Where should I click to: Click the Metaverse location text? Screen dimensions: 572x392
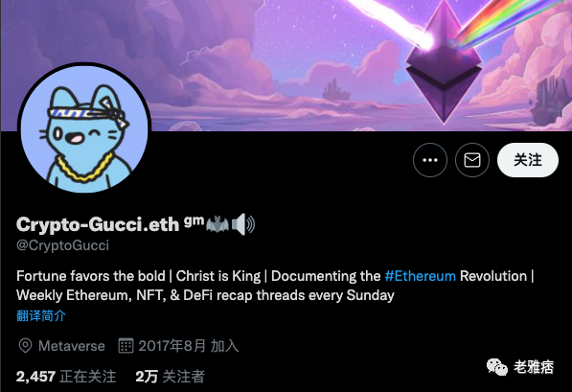tap(72, 346)
